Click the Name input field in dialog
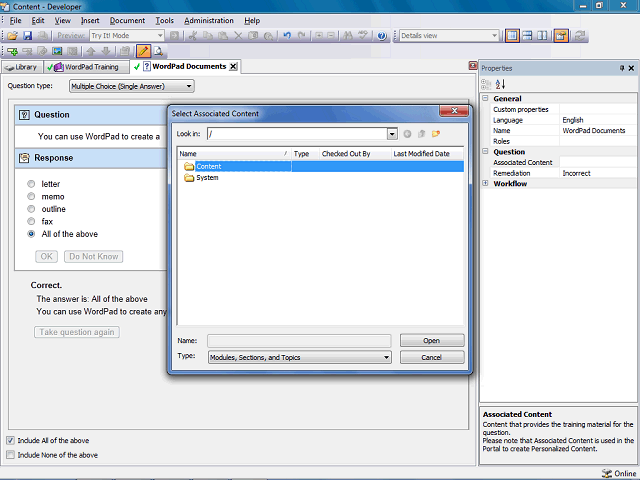Image resolution: width=640 pixels, height=480 pixels. 299,340
